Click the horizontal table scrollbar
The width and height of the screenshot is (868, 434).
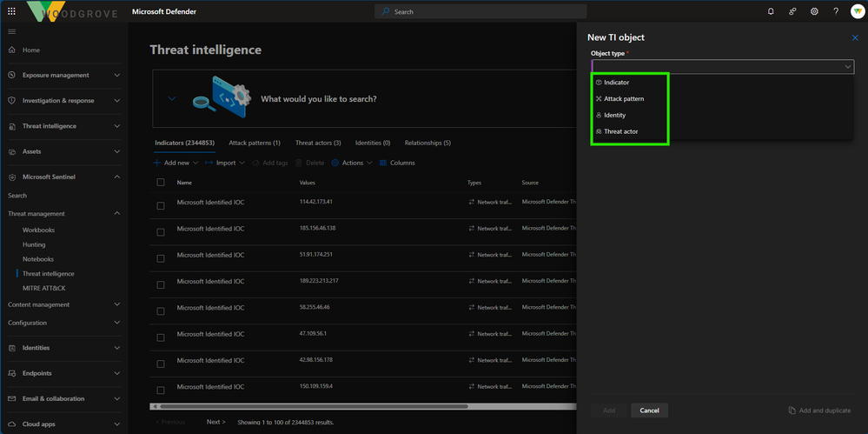click(314, 406)
